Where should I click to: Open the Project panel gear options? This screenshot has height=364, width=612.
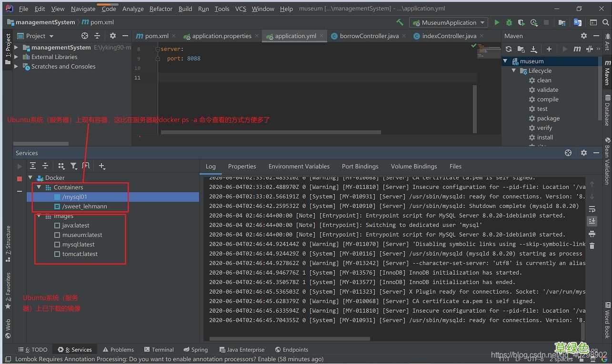113,36
